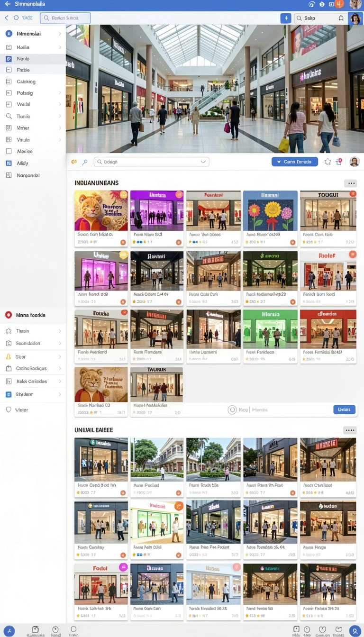Click the Vister shield icon in the sidebar
Image resolution: width=364 pixels, height=637 pixels.
(x=8, y=410)
